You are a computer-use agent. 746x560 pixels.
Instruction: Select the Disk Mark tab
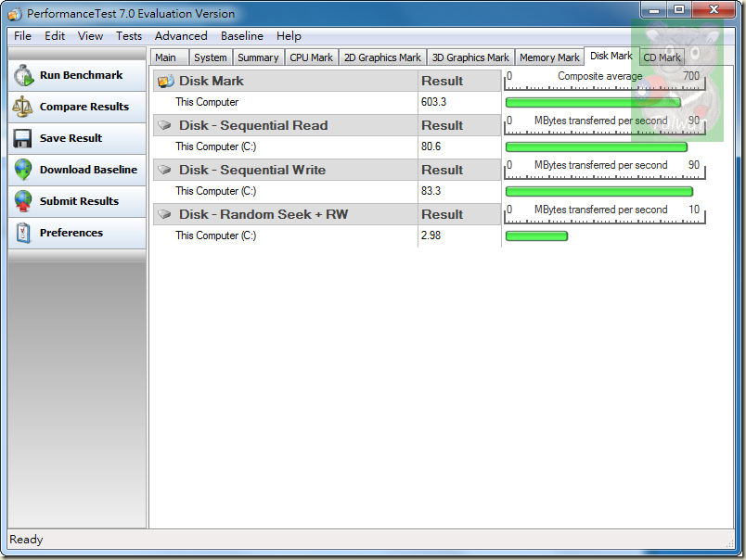pyautogui.click(x=611, y=57)
